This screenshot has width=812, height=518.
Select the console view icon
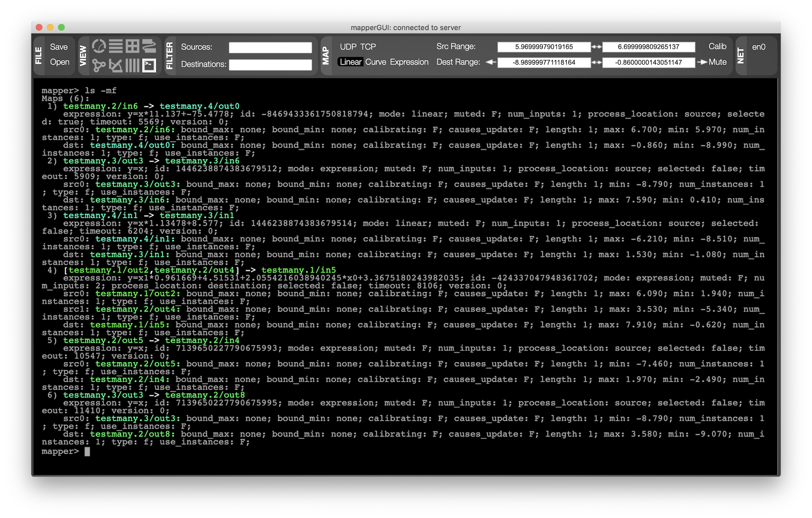pos(149,65)
